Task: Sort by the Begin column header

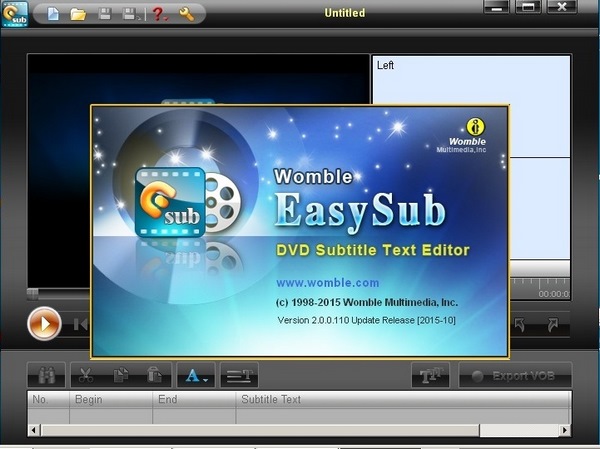Action: (111, 399)
